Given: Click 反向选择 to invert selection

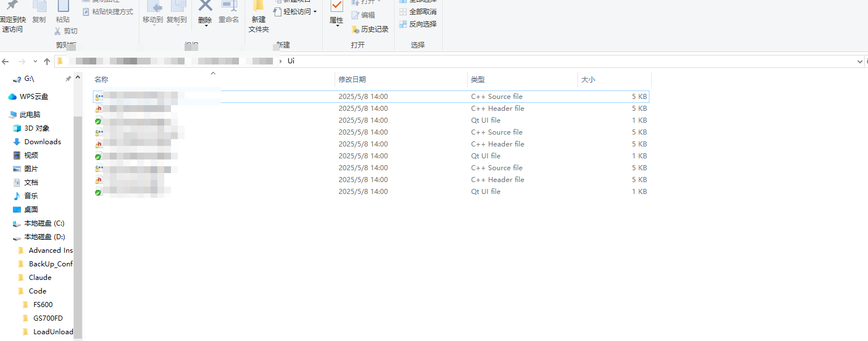Looking at the screenshot, I should (x=418, y=24).
